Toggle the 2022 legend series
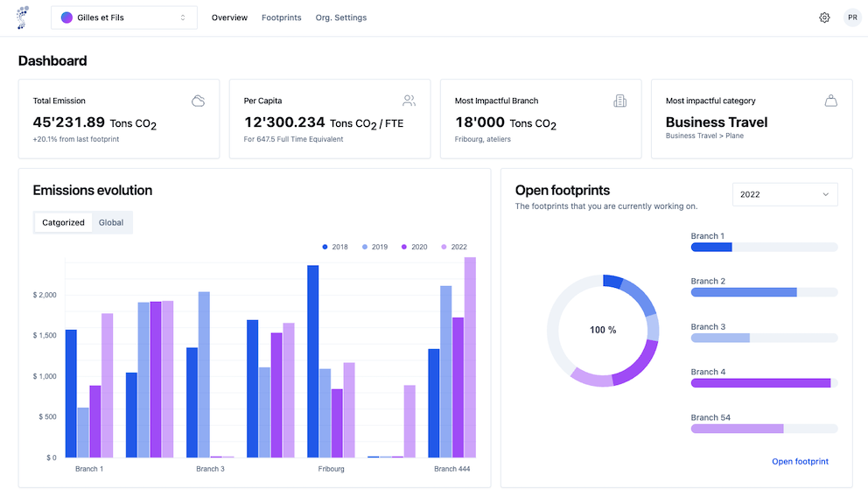 click(x=454, y=247)
